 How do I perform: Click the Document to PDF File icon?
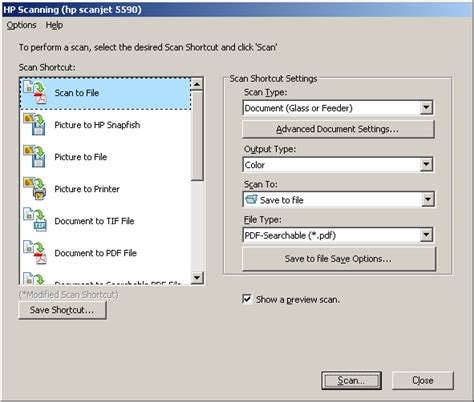pos(35,252)
